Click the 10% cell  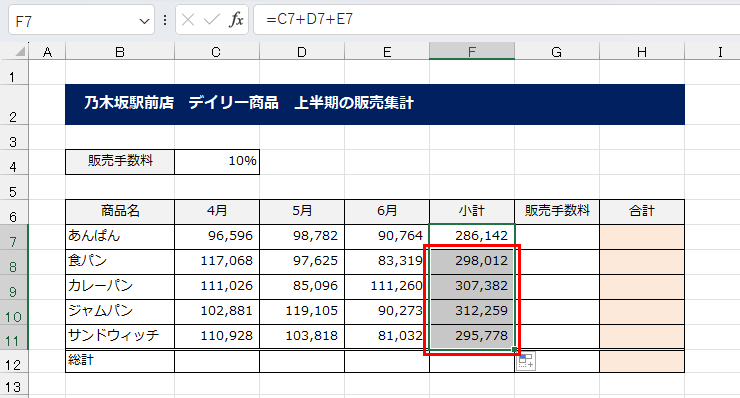coord(217,162)
